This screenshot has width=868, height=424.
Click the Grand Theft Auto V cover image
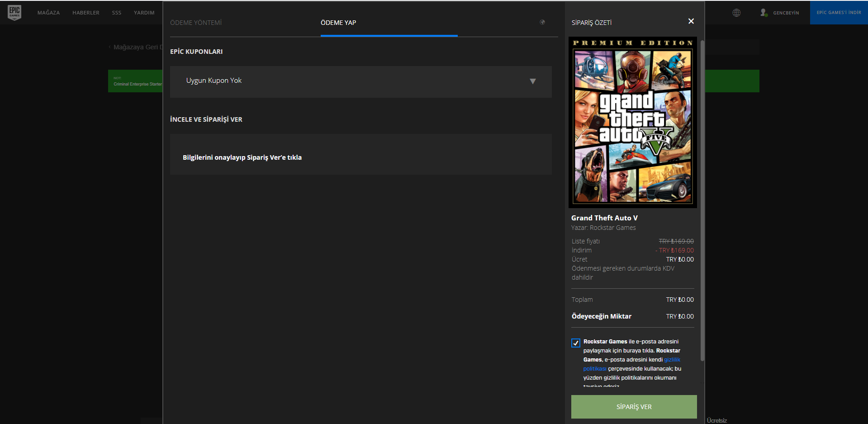click(632, 122)
